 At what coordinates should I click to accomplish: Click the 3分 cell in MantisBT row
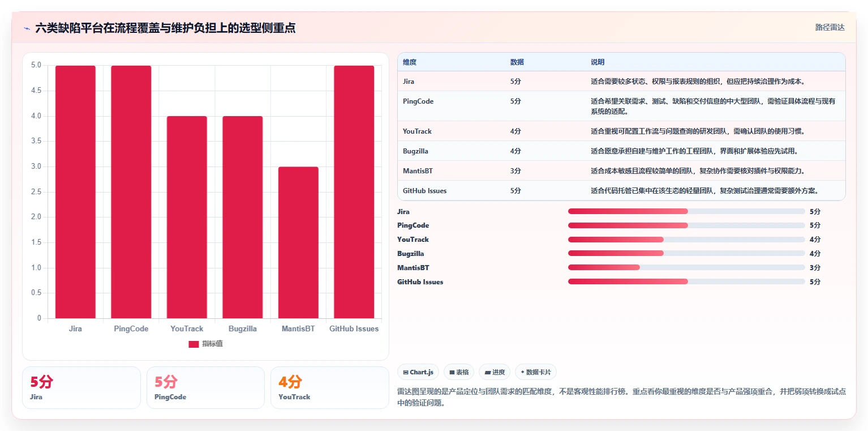(515, 171)
